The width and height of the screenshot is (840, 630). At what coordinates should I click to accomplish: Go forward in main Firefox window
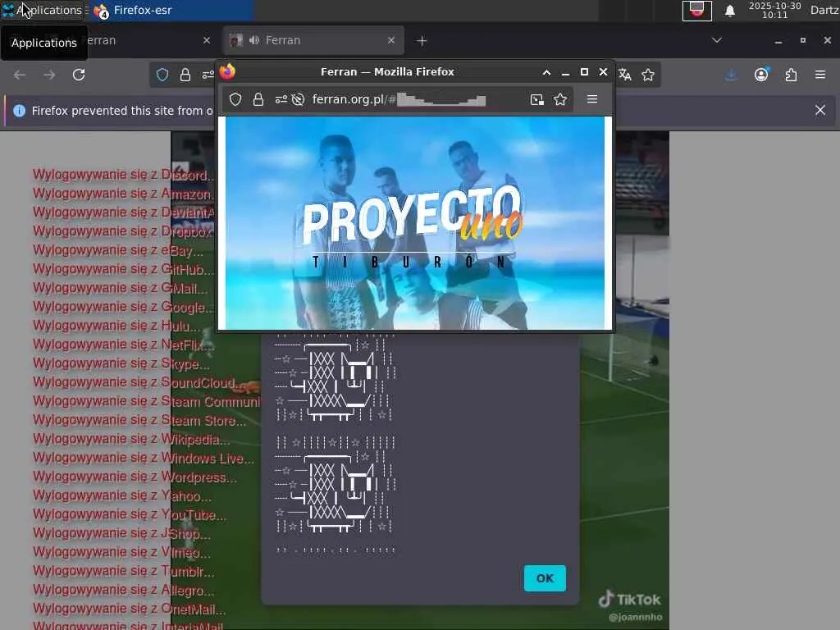tap(49, 75)
